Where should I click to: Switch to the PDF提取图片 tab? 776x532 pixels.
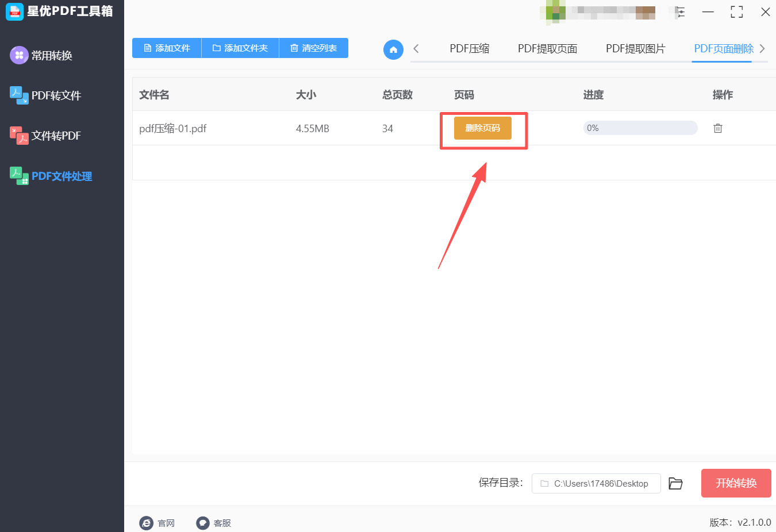click(635, 49)
